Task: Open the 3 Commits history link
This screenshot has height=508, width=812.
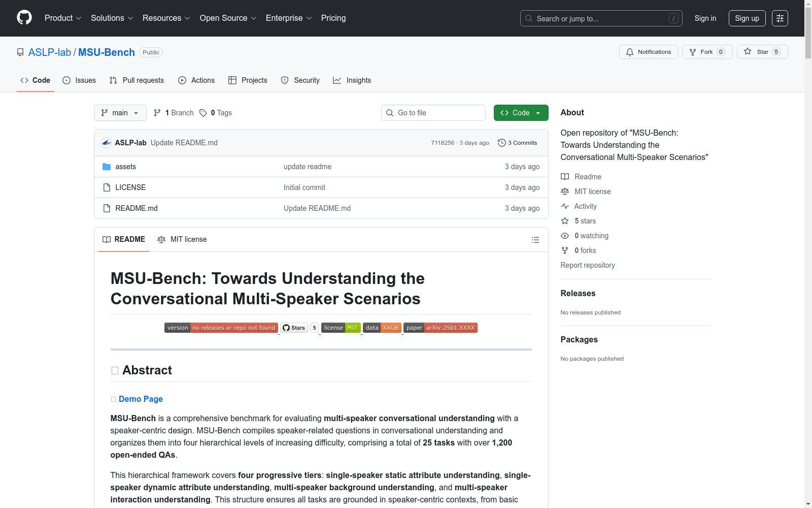Action: (x=518, y=143)
